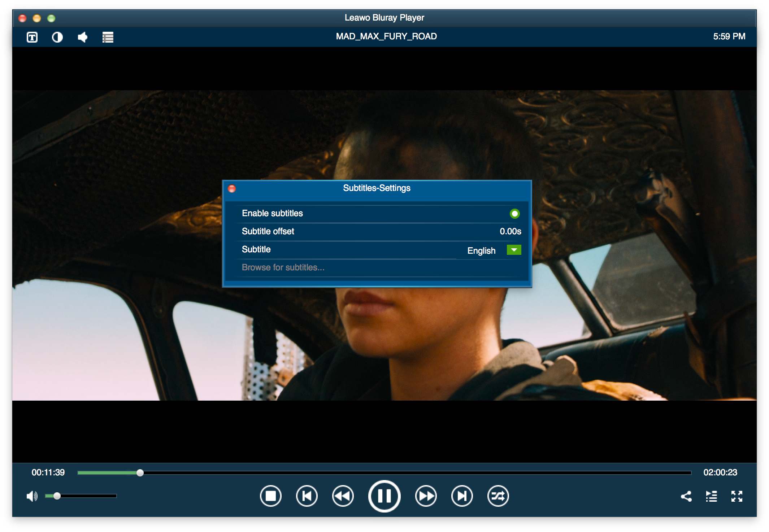
Task: Open audio settings speaker icon in toolbar
Action: click(x=83, y=37)
